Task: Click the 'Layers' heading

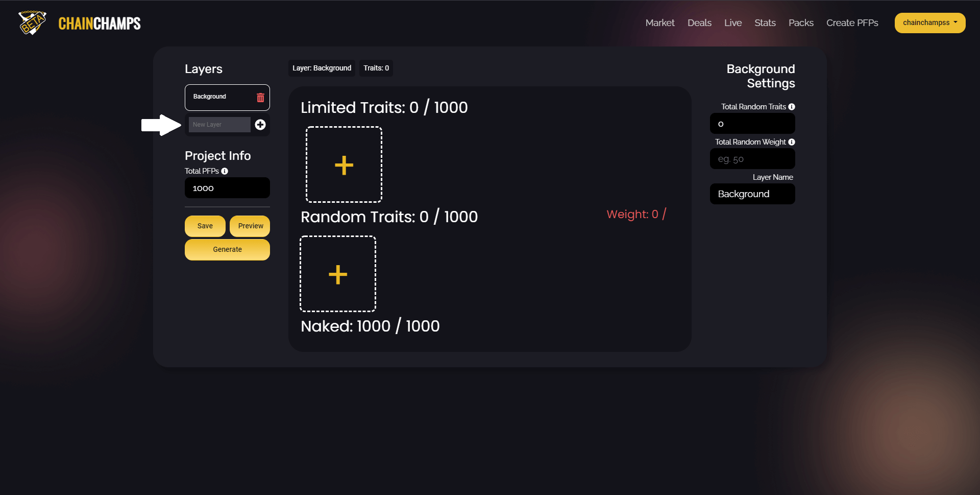Action: (x=203, y=69)
